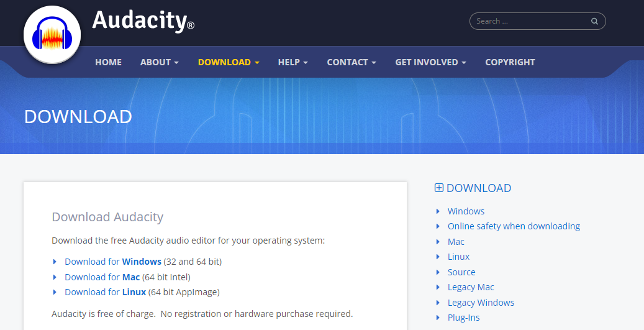Click the arrow bullet before sidebar Windows

pos(438,211)
